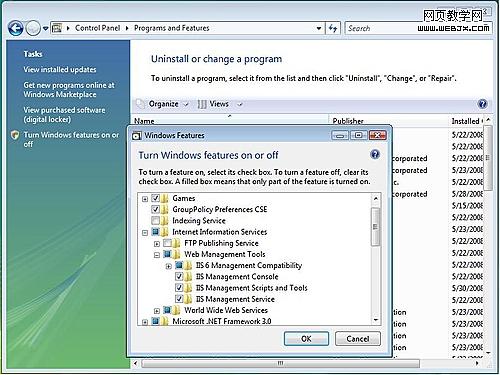This screenshot has height=375, width=500.
Task: Click the feature list scrollbar up arrow
Action: point(376,199)
